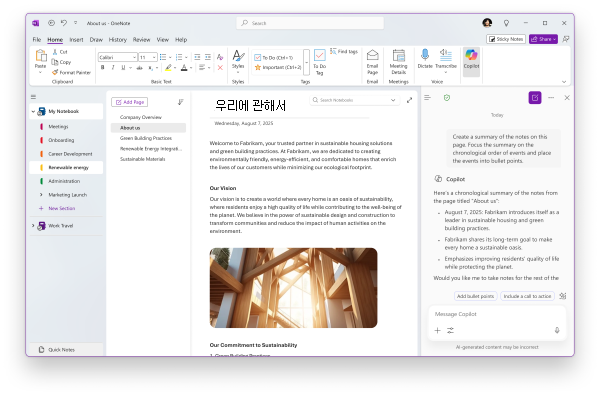
Task: Open the File menu
Action: (37, 39)
